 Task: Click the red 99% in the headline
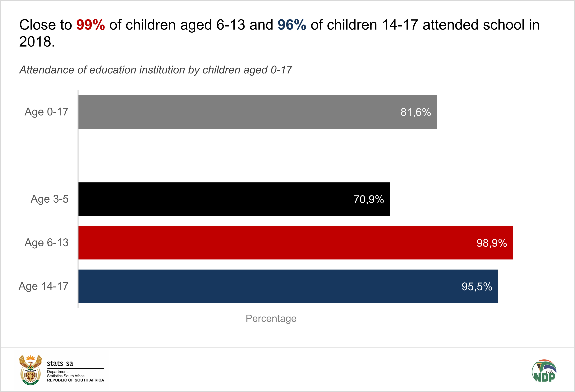[90, 25]
